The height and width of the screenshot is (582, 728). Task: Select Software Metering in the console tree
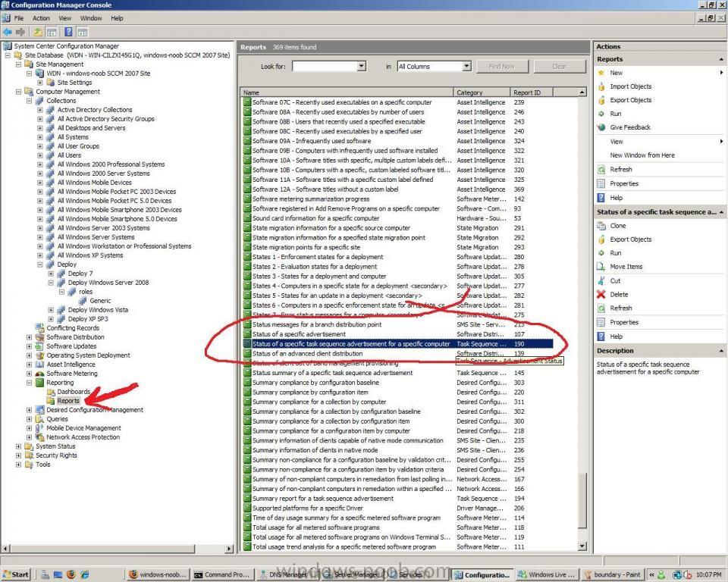[x=72, y=373]
